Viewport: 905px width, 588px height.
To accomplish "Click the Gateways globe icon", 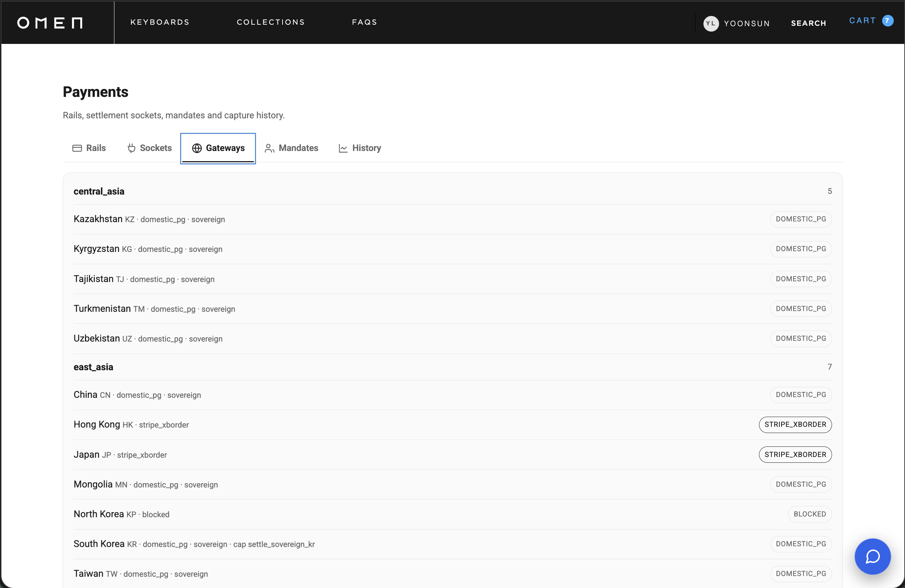I will 197,148.
